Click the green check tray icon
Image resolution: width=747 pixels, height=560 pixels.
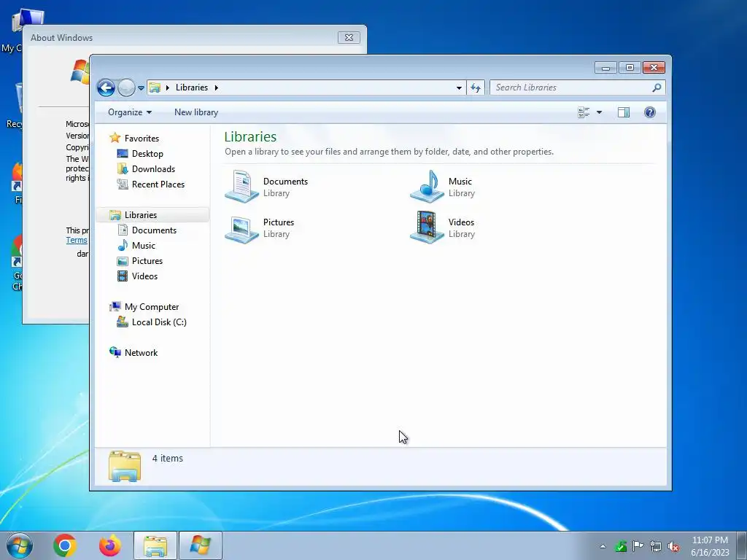point(620,546)
